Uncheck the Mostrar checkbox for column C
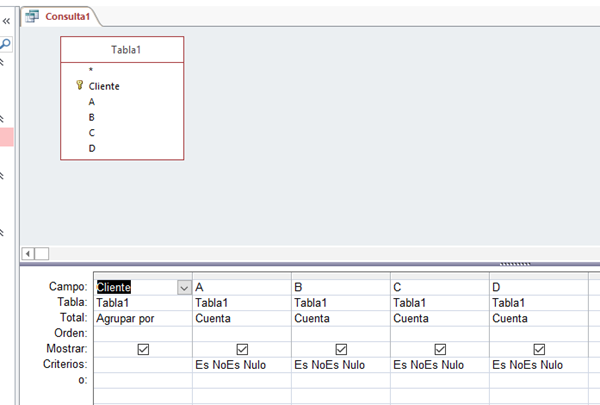Image resolution: width=600 pixels, height=405 pixels. (440, 349)
